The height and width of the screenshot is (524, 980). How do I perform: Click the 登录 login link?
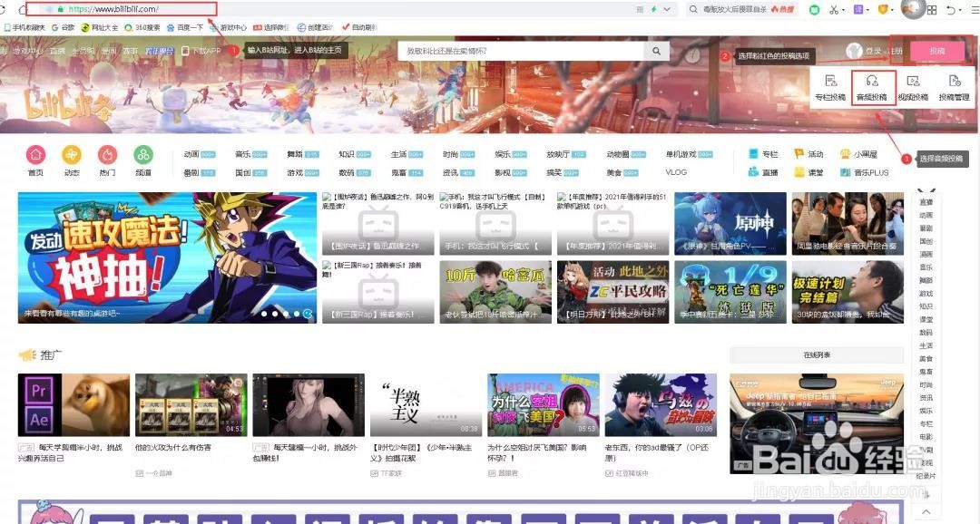[873, 51]
